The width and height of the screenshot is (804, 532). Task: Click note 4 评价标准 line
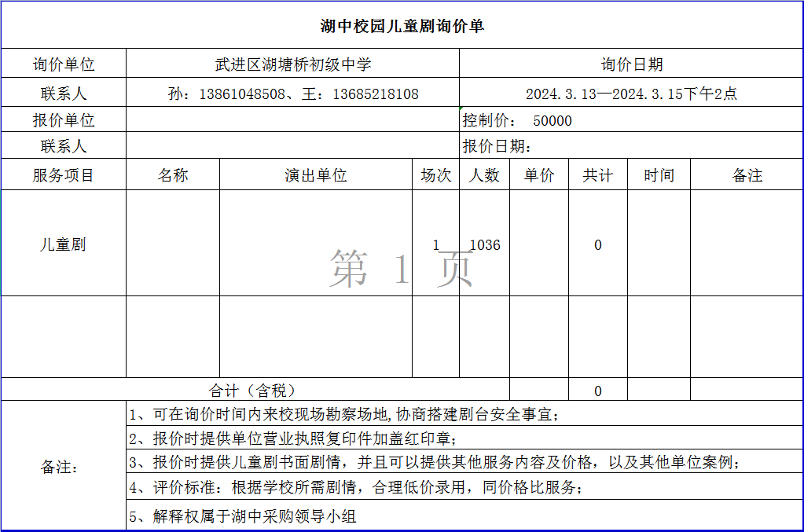pyautogui.click(x=464, y=486)
